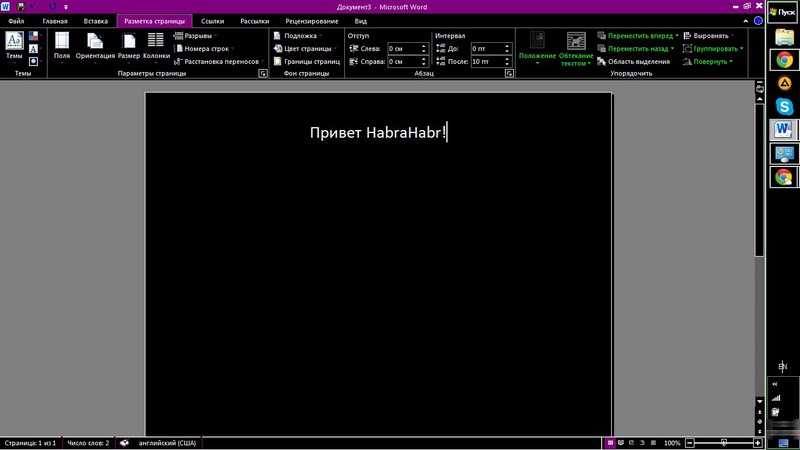800x450 pixels.
Task: Open the Файл tab
Action: (x=16, y=21)
